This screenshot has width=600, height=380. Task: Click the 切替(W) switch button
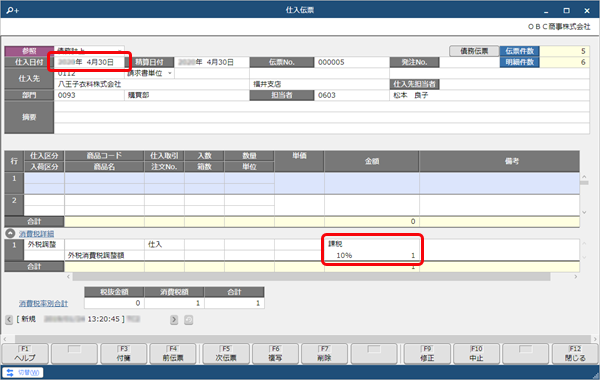coord(23,372)
